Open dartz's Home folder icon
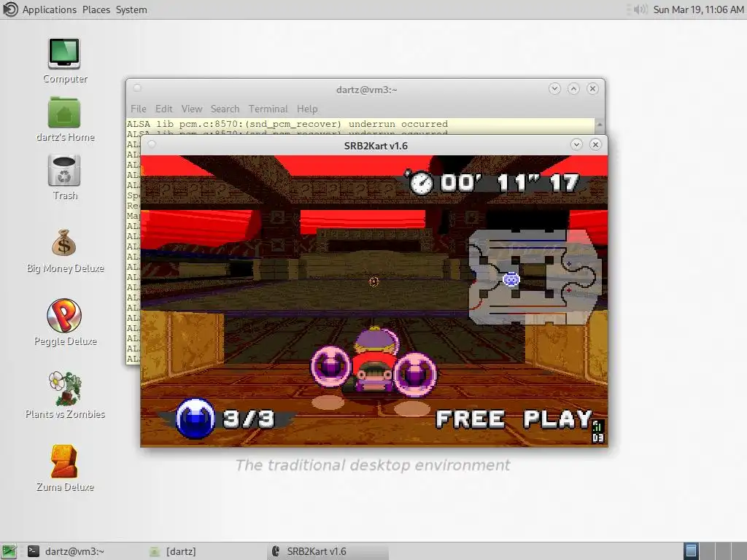Viewport: 747px width, 560px height. 64,112
